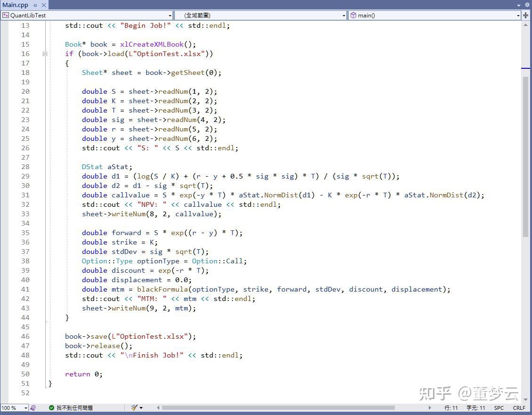Screen dimensions: 532x415
Task: Collapse the if block at line 16
Action: point(45,54)
